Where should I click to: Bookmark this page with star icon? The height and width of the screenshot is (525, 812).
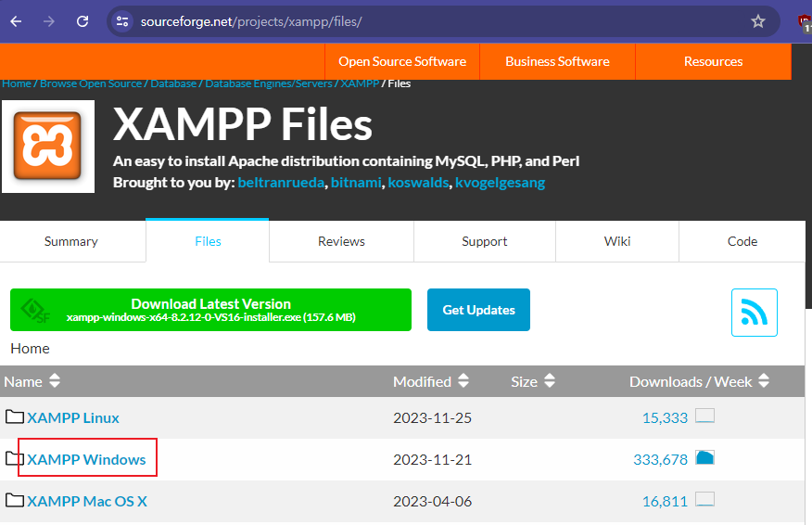[757, 21]
